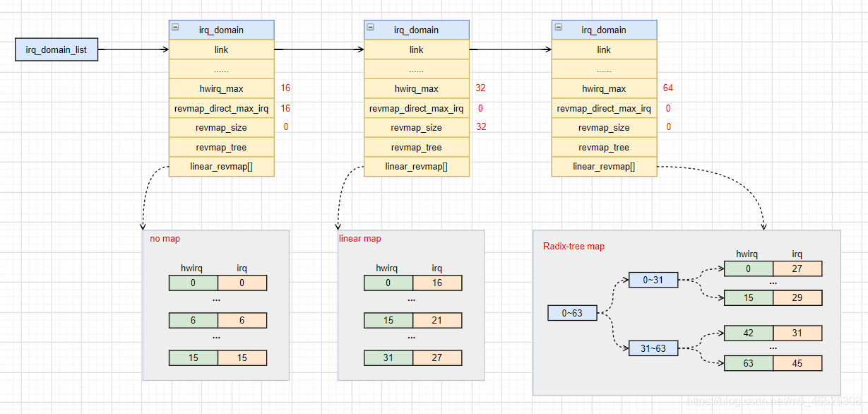Select the 0~31 radix tree node
Image resolution: width=868 pixels, height=414 pixels.
(653, 280)
